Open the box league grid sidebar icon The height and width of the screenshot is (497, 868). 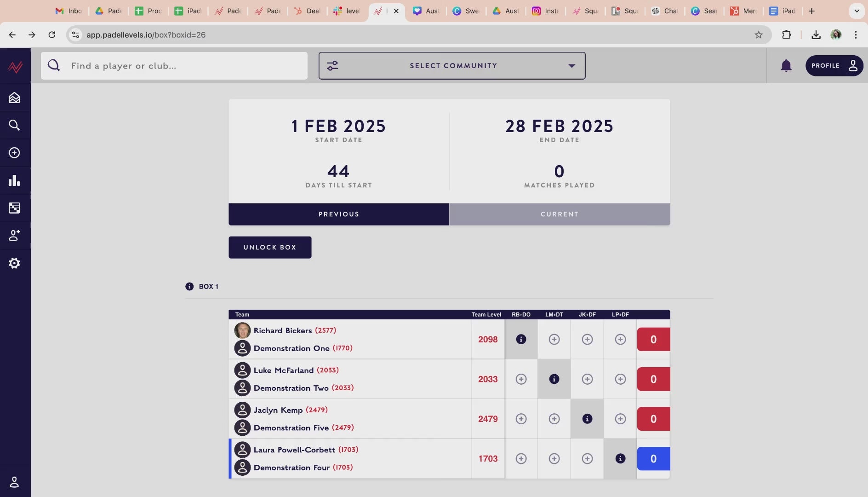14,208
